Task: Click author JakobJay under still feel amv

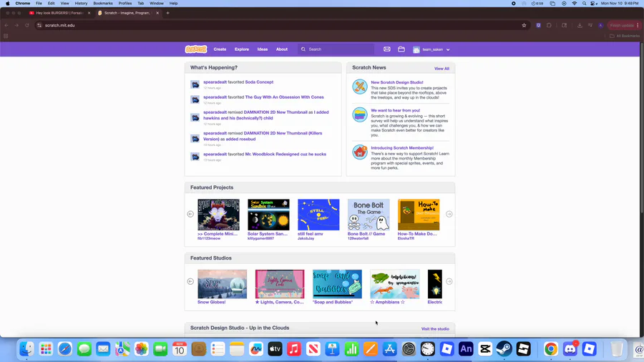Action: point(306,238)
